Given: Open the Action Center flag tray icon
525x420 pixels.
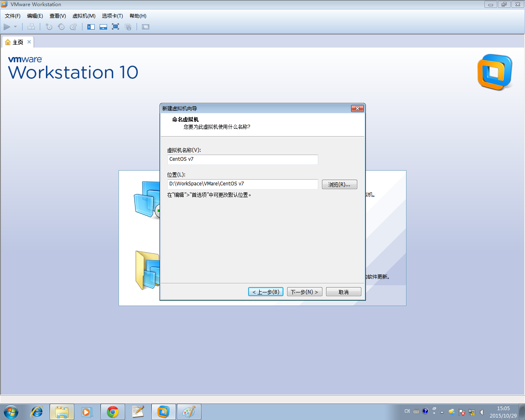Looking at the screenshot, I should (x=462, y=412).
